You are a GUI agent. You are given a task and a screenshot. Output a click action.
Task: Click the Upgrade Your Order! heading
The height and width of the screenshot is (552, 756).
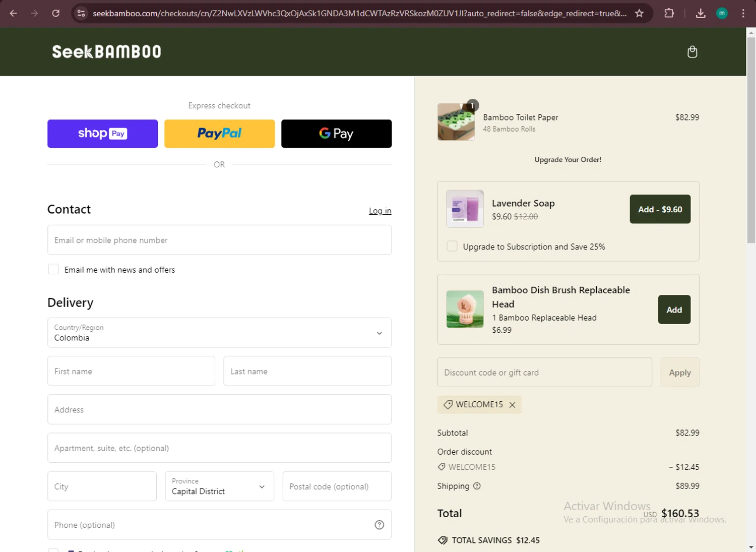pyautogui.click(x=568, y=160)
